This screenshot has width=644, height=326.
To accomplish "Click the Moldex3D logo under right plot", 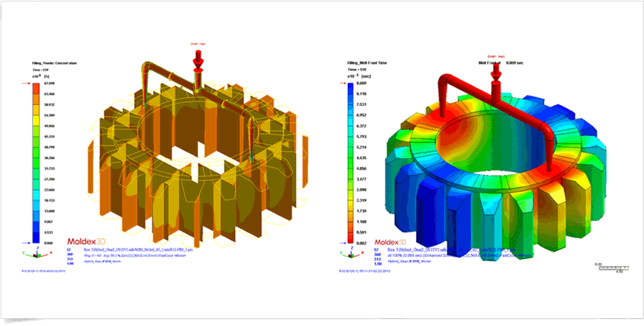I will [390, 241].
